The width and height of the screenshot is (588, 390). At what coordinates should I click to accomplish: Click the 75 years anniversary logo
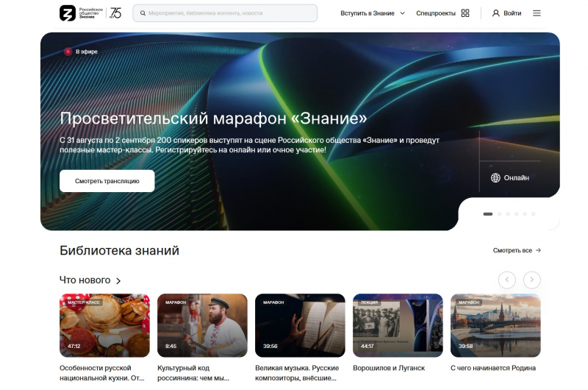pyautogui.click(x=115, y=13)
